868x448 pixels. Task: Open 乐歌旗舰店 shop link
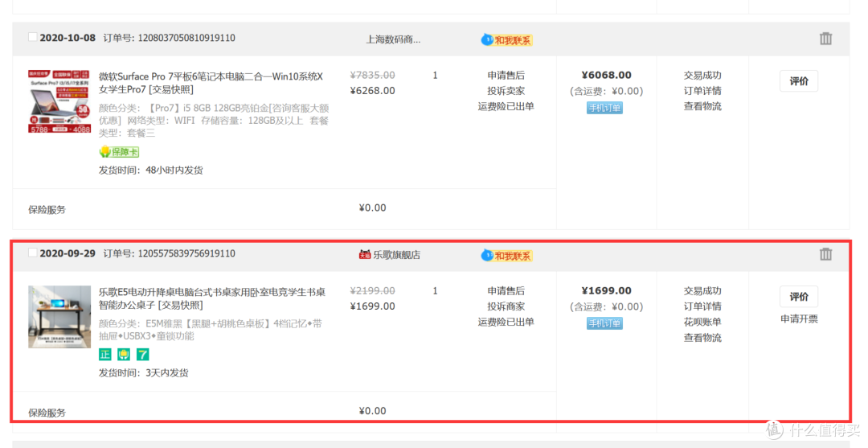pyautogui.click(x=396, y=255)
